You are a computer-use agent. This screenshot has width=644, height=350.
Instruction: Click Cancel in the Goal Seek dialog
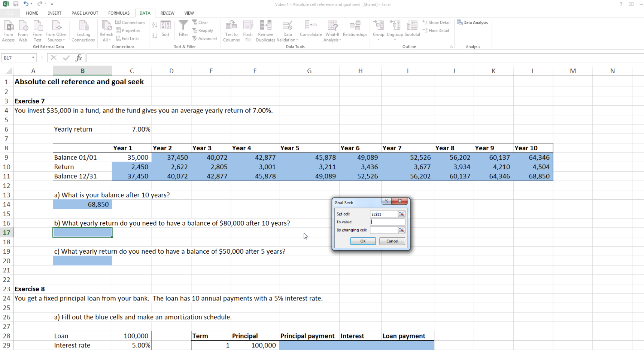pos(392,241)
